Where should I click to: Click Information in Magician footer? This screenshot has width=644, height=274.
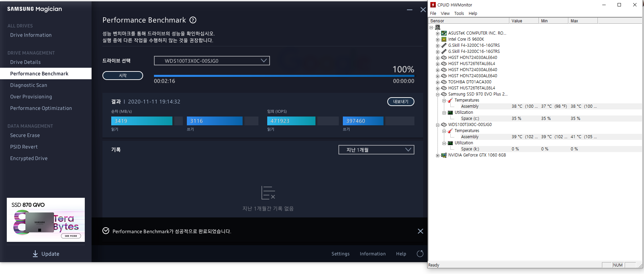point(373,254)
